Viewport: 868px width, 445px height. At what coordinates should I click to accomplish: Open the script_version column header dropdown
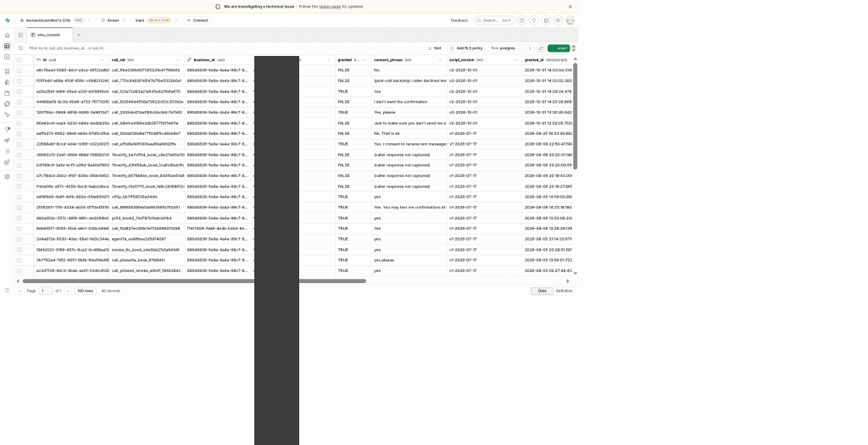(515, 60)
